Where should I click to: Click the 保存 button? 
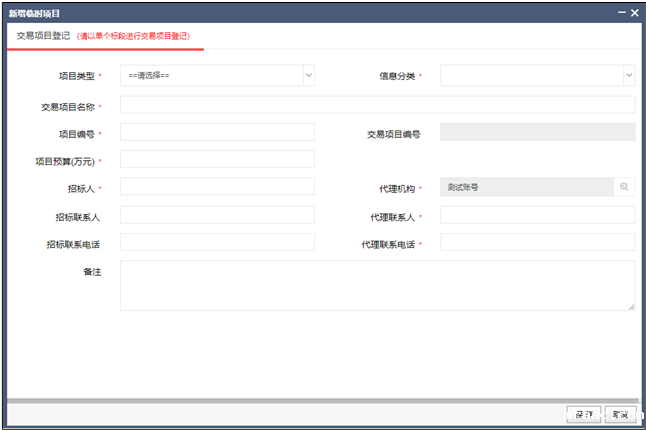[x=583, y=414]
